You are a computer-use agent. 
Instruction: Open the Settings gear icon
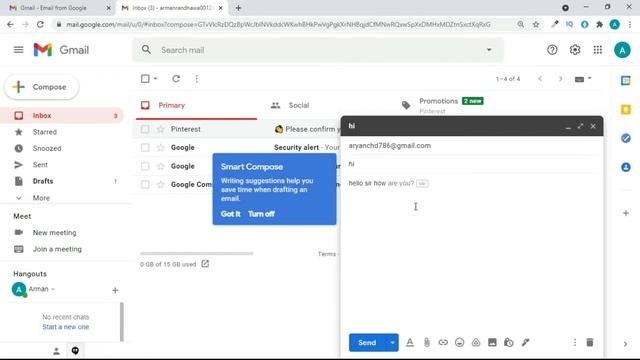coord(575,50)
